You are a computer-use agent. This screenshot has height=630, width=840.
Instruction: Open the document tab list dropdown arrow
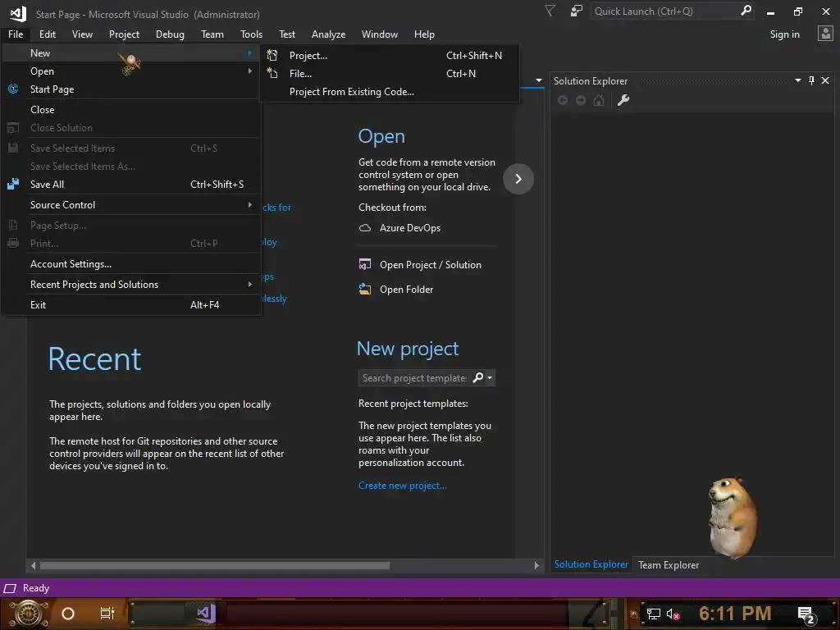539,80
